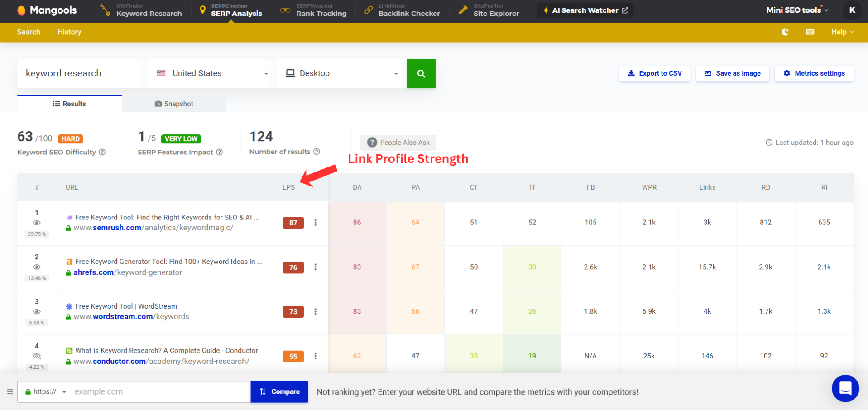The image size is (868, 410).
Task: Export results to CSV
Action: (654, 73)
